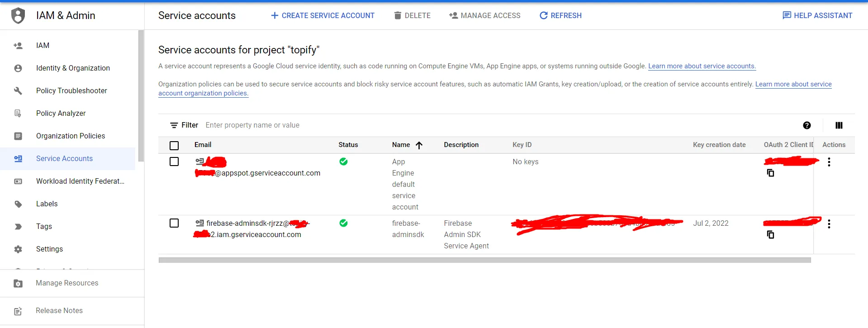Toggle the select-all header checkbox
The height and width of the screenshot is (328, 868).
pos(174,145)
